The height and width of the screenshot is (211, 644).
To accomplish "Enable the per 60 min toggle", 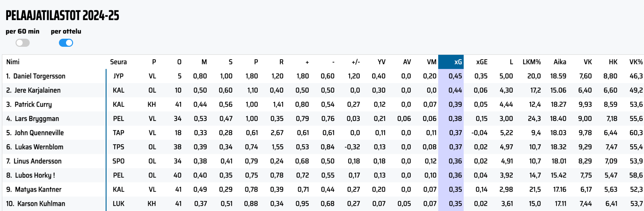I will coord(23,43).
